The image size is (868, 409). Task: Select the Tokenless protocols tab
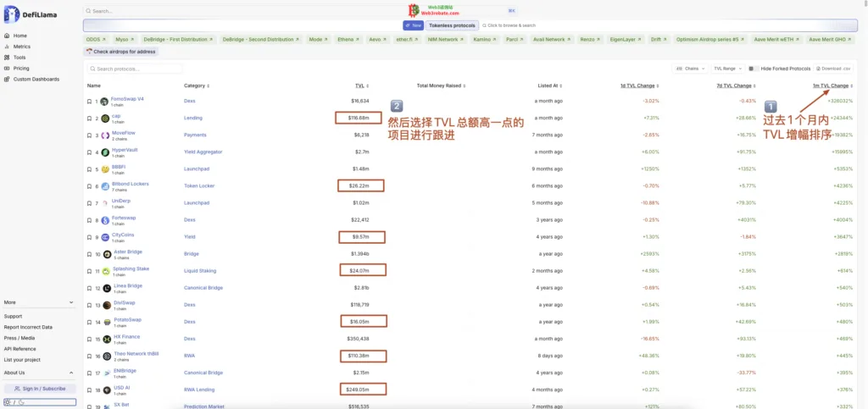tap(453, 25)
